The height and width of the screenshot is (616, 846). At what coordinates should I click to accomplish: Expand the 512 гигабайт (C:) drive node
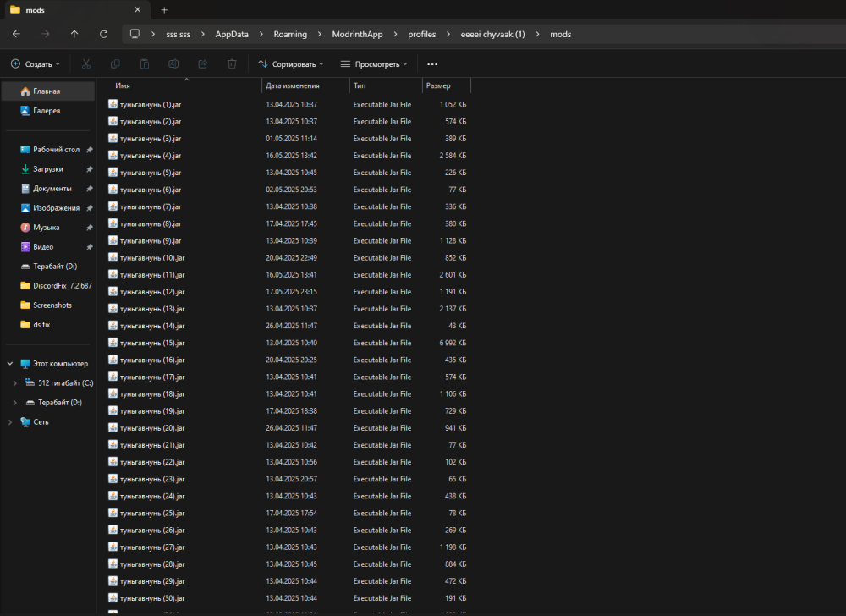point(14,383)
